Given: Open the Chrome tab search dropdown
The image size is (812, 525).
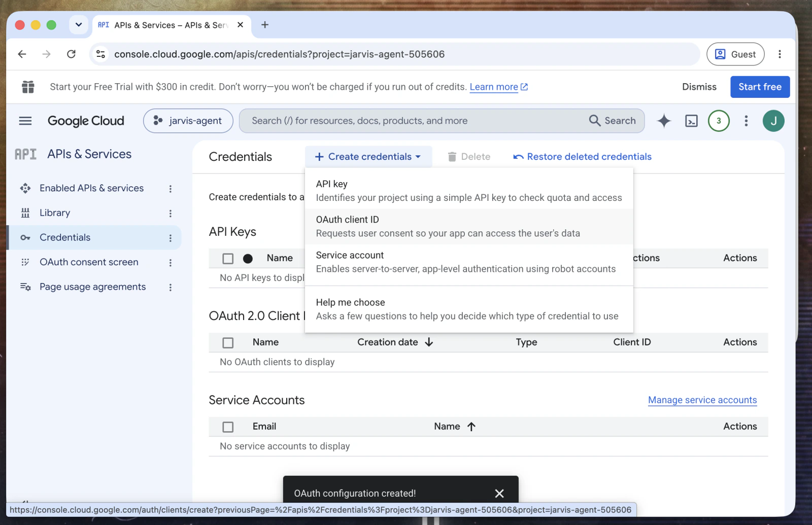Looking at the screenshot, I should click(x=79, y=25).
